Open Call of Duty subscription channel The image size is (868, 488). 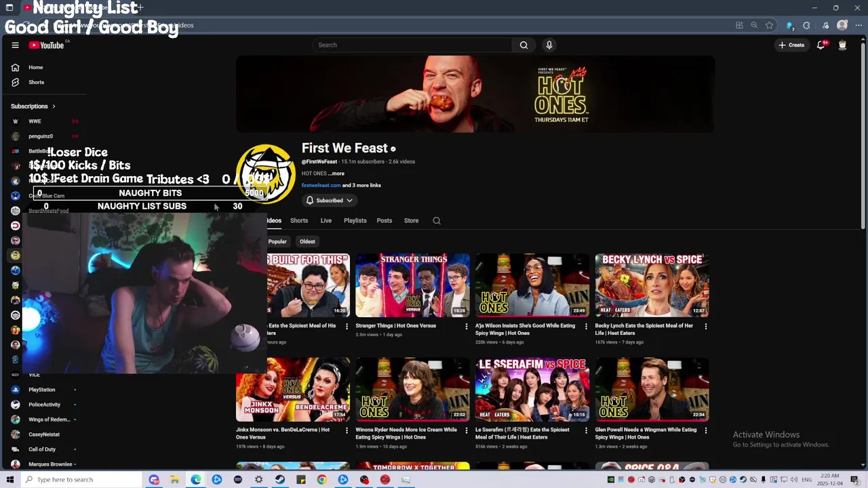pos(43,449)
